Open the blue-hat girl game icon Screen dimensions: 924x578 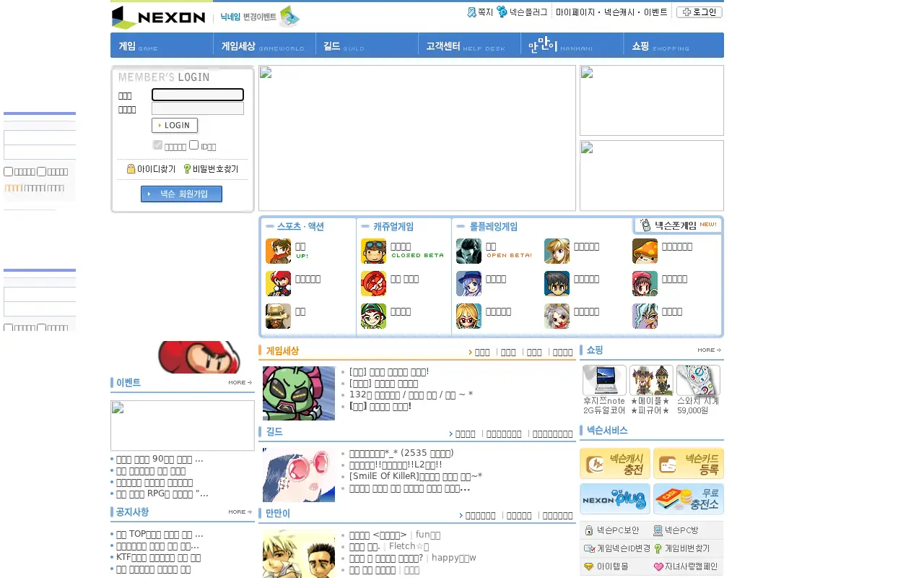(468, 283)
